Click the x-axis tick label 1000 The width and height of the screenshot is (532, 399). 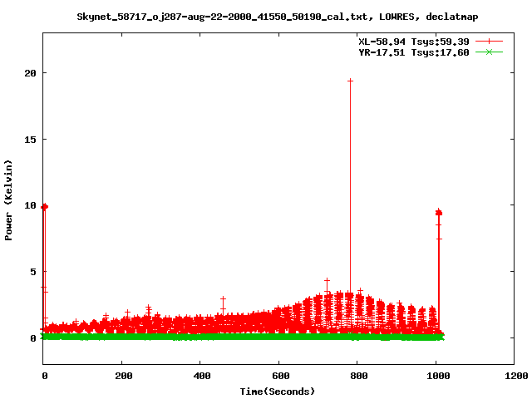click(x=438, y=376)
